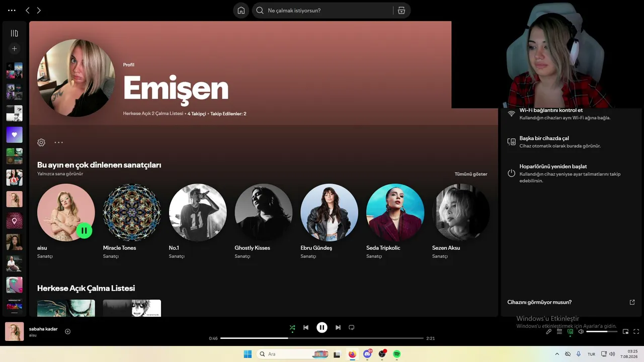This screenshot has width=644, height=362.
Task: Switch the TUR keyboard language indicator
Action: 592,354
